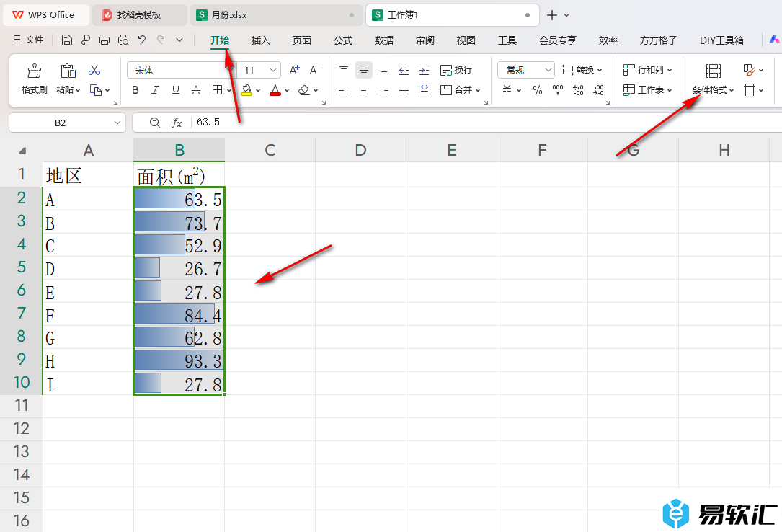This screenshot has height=532, width=782.
Task: Toggle distributed alignment icon
Action: point(425,90)
